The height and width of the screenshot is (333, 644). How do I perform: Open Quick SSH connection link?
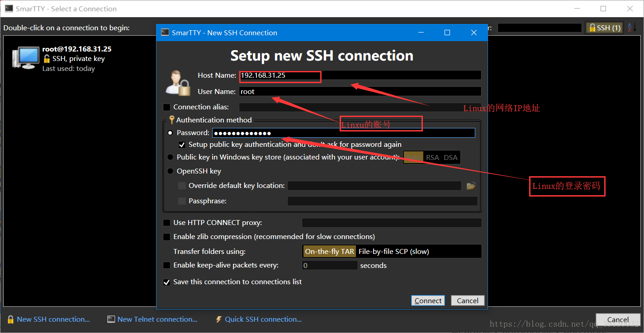(x=263, y=319)
